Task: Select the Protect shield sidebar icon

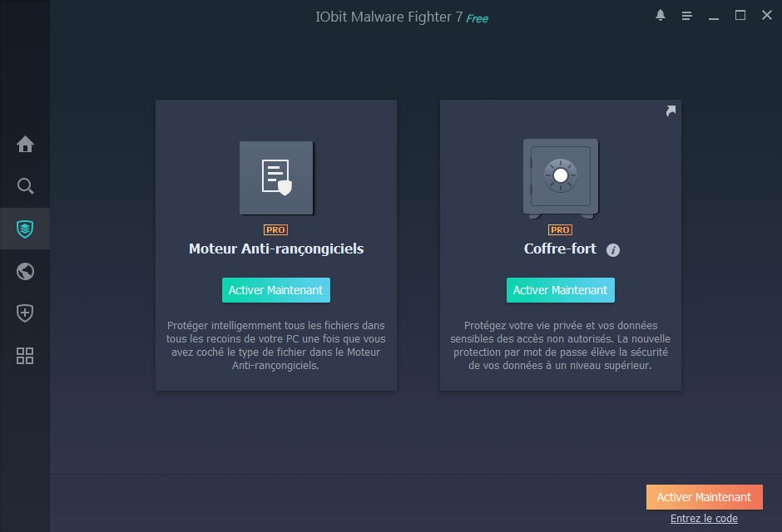Action: (x=25, y=229)
